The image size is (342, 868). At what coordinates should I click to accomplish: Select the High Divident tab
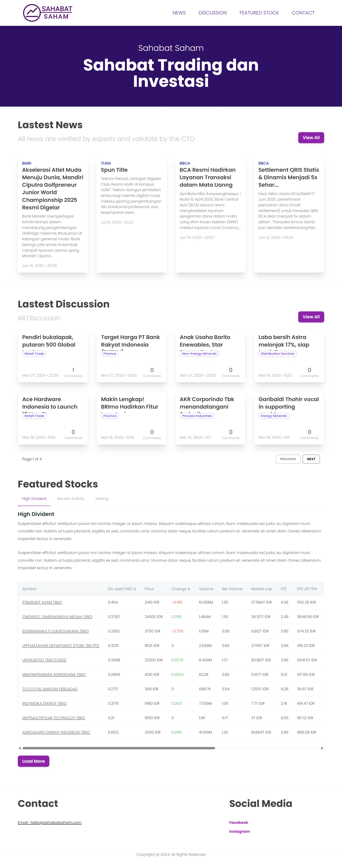click(34, 499)
